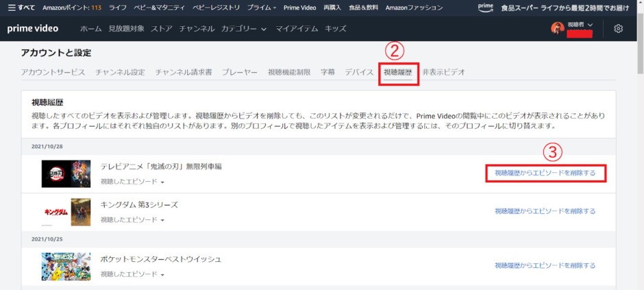Switch to プレーヤー tab
The image size is (644, 290).
click(x=240, y=72)
